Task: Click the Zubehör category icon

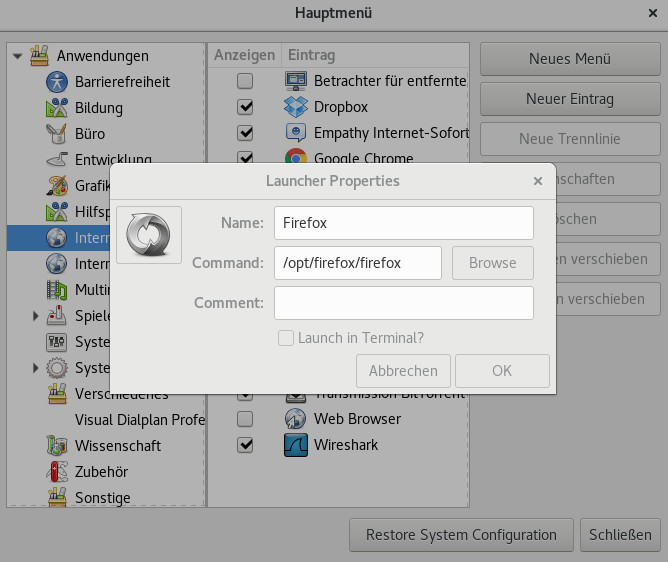Action: point(57,472)
